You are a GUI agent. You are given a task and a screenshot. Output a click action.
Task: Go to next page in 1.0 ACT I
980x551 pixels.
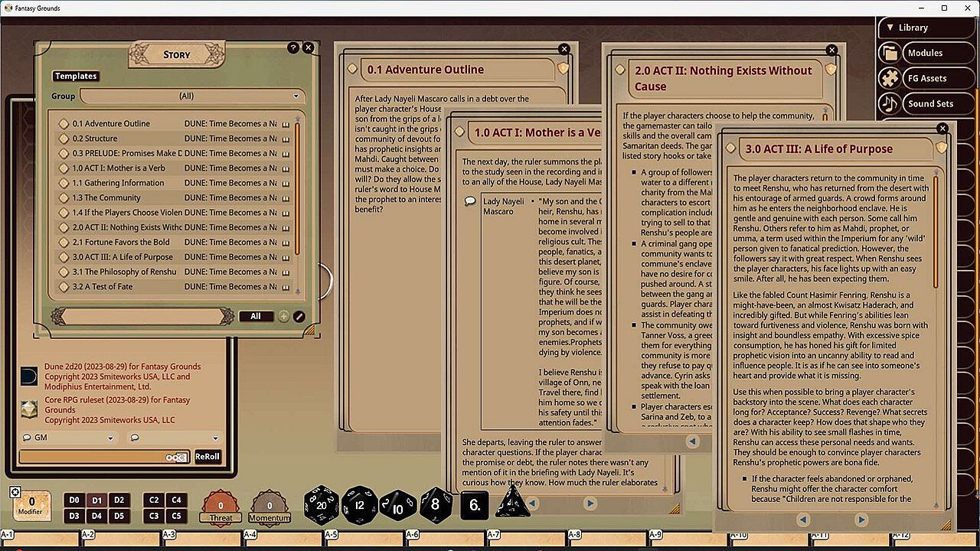pos(590,503)
